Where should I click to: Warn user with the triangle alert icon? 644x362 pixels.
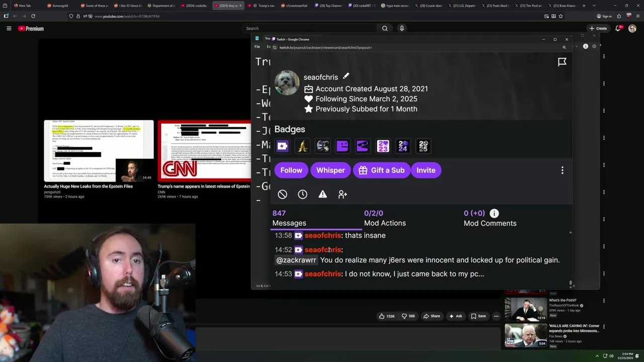323,194
